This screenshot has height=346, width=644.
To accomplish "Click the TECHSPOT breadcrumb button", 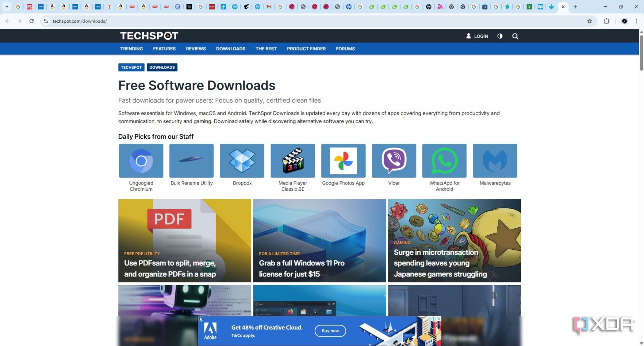I will (131, 67).
